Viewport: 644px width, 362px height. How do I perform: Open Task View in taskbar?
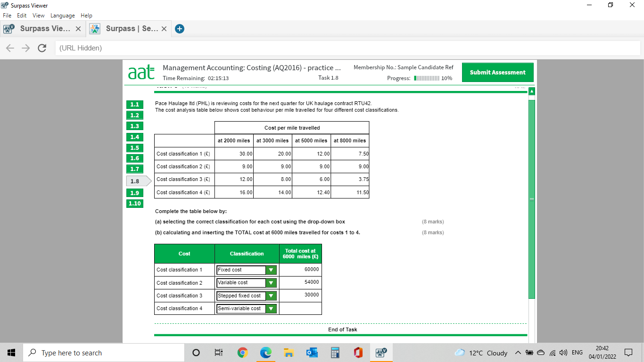219,353
